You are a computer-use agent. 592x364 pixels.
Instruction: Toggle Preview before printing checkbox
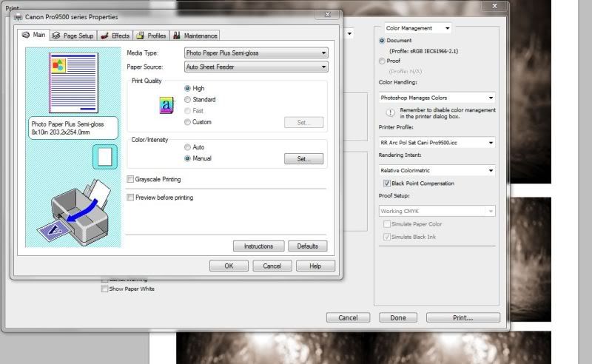tap(131, 198)
